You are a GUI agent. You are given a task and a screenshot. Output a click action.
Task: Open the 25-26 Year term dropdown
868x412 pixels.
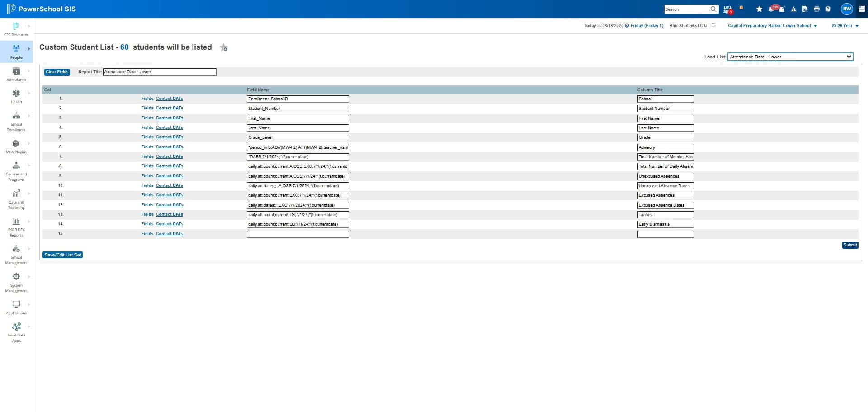click(x=844, y=26)
